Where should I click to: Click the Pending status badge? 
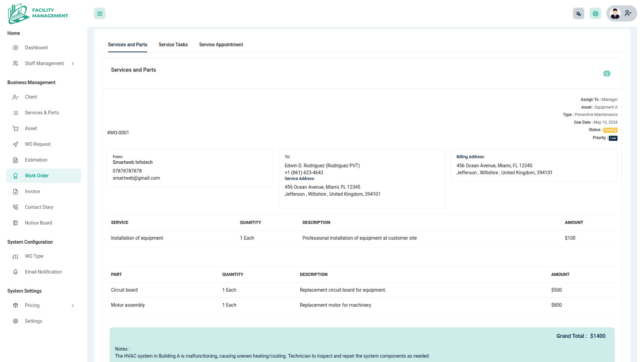(x=610, y=130)
